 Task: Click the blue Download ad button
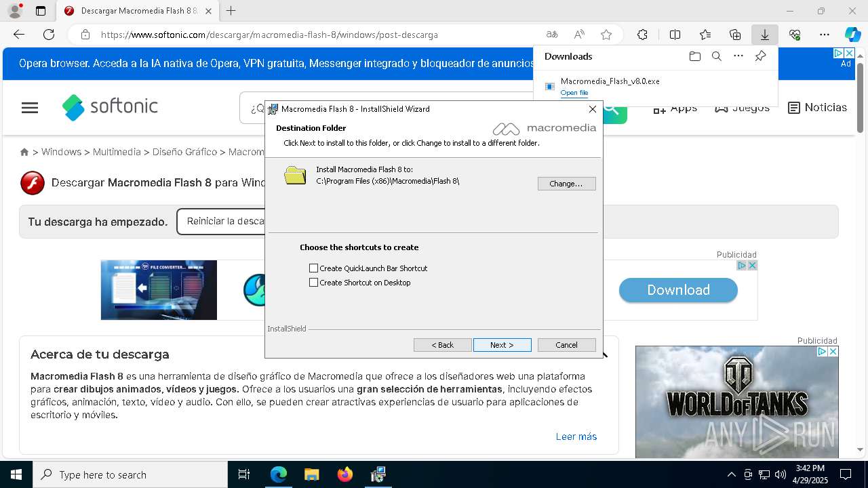click(678, 290)
